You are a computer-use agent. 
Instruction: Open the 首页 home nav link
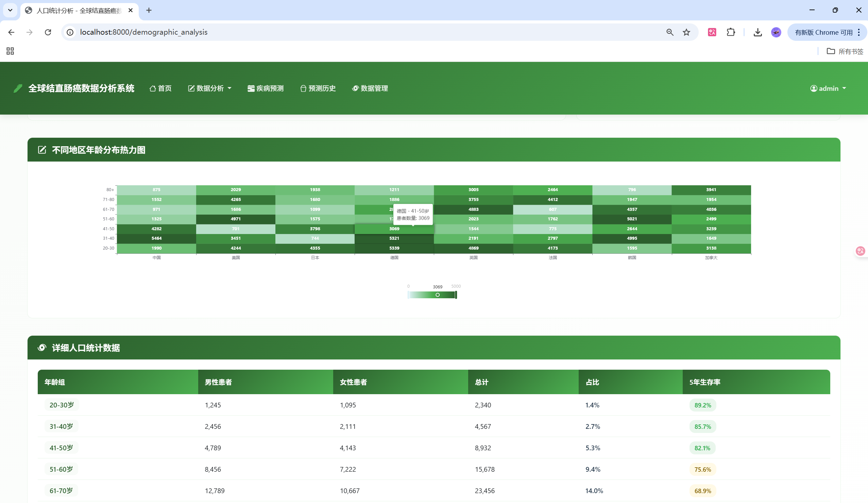pos(160,88)
